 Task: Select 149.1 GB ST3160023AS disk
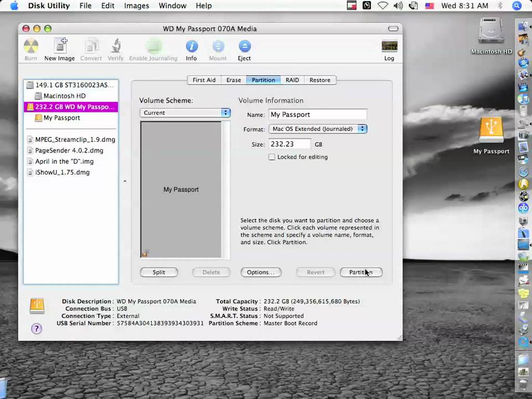[x=71, y=85]
